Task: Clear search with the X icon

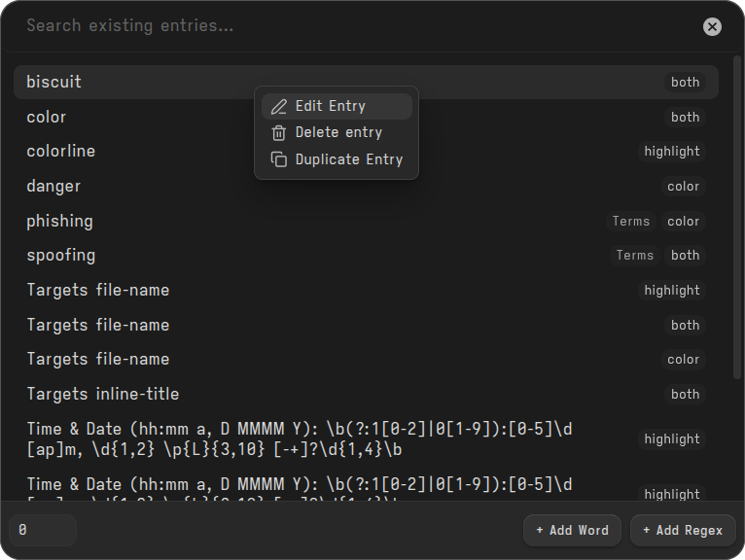Action: [712, 26]
